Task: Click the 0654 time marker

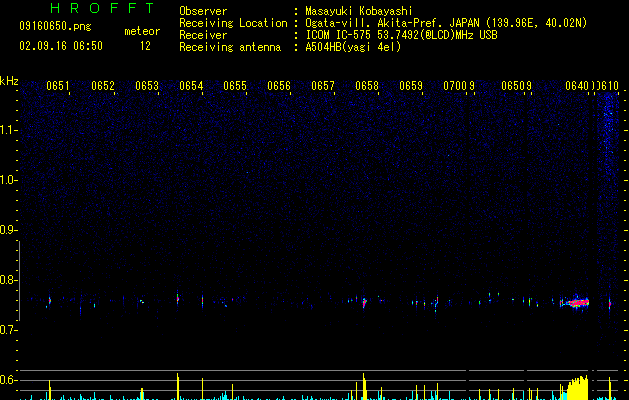Action: pyautogui.click(x=191, y=86)
